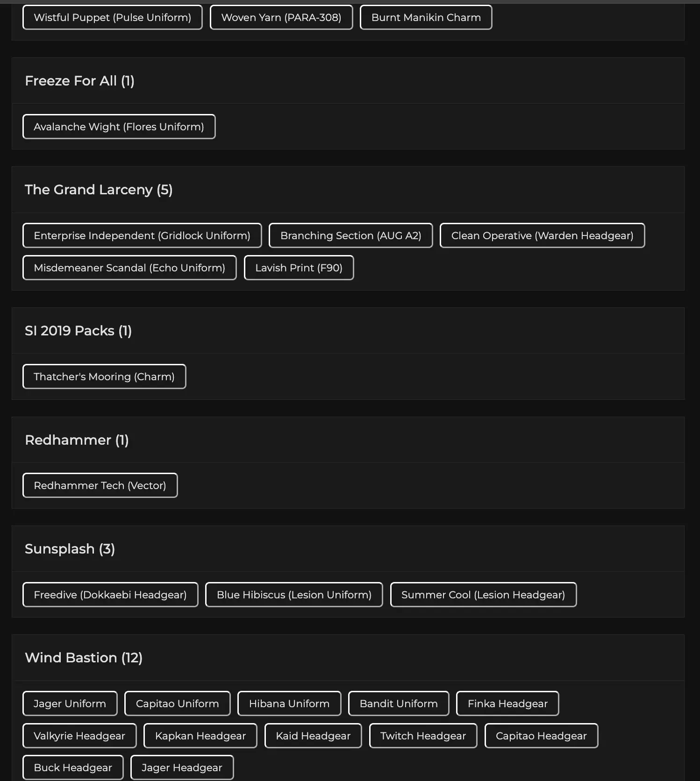Screen dimensions: 700x781
Task: Choose Branching Section (AUG A2)
Action: [350, 236]
